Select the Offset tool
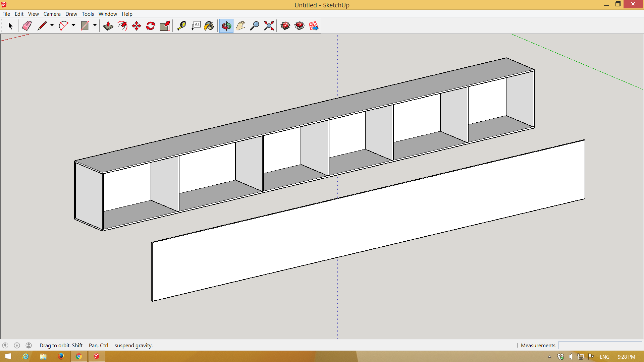644x362 pixels. click(x=122, y=26)
